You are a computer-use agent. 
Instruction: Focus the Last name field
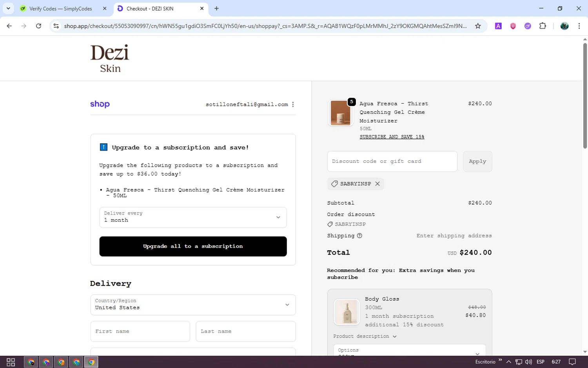click(x=246, y=331)
